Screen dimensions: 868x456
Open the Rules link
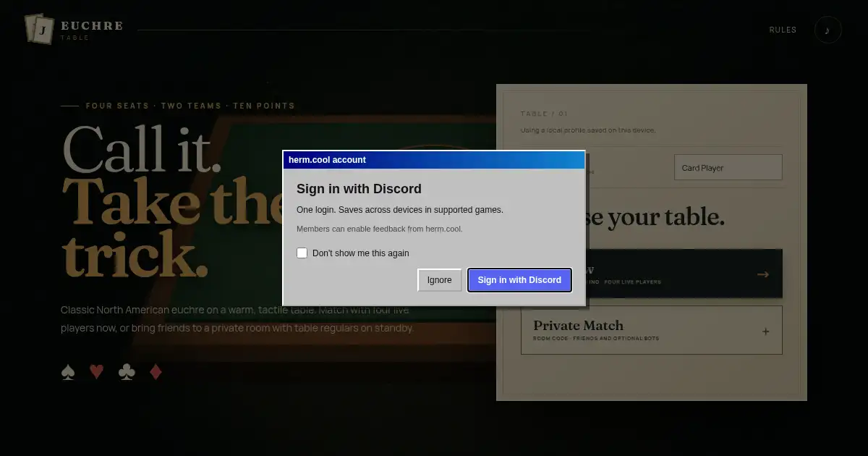pyautogui.click(x=783, y=30)
